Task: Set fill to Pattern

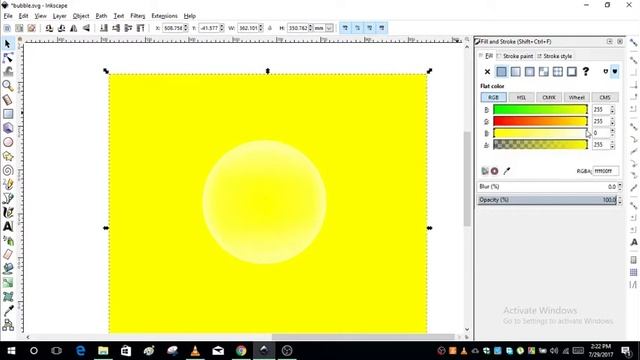Action: pyautogui.click(x=558, y=72)
